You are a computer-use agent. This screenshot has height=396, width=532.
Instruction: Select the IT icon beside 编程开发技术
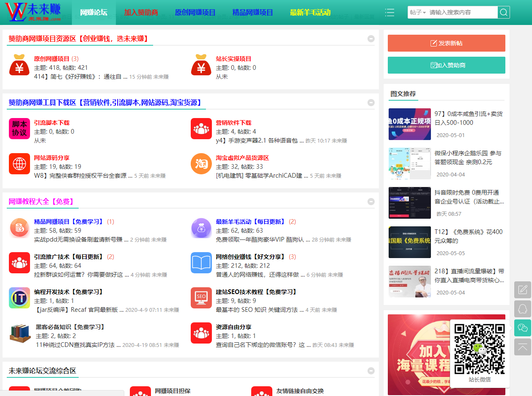pyautogui.click(x=19, y=298)
